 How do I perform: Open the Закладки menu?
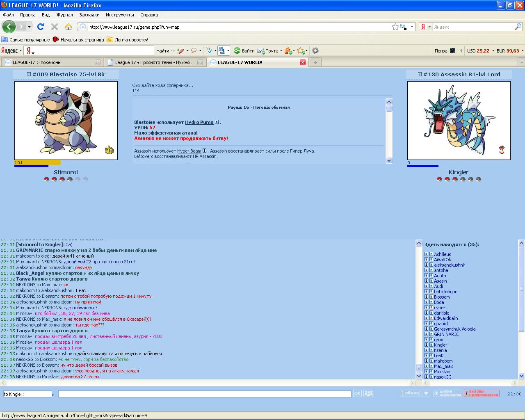click(x=89, y=15)
